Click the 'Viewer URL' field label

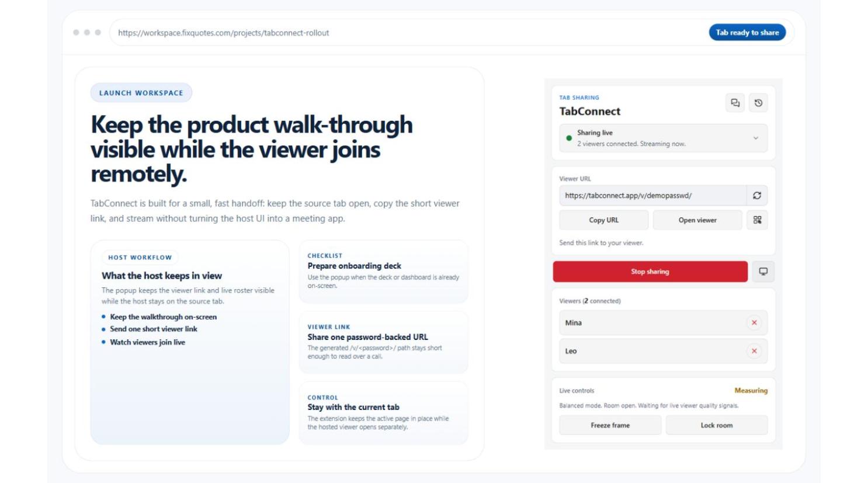pos(575,179)
